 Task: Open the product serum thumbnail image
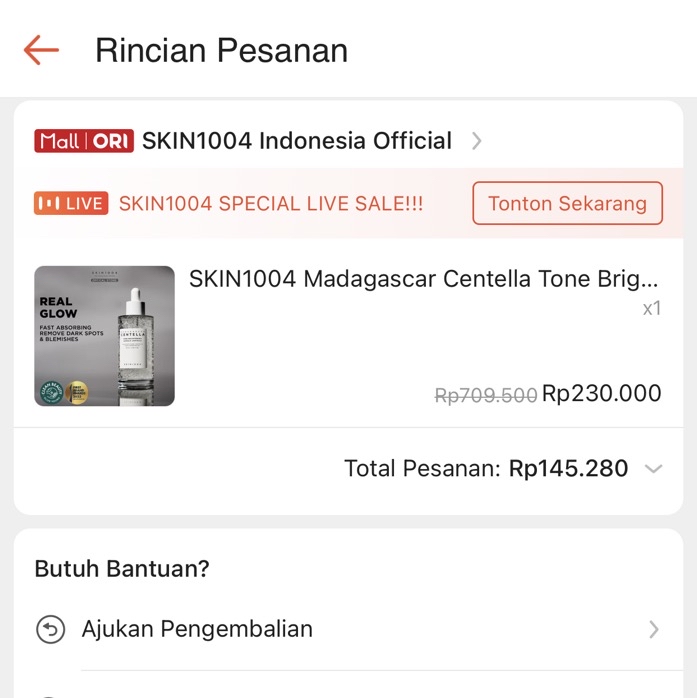coord(104,336)
